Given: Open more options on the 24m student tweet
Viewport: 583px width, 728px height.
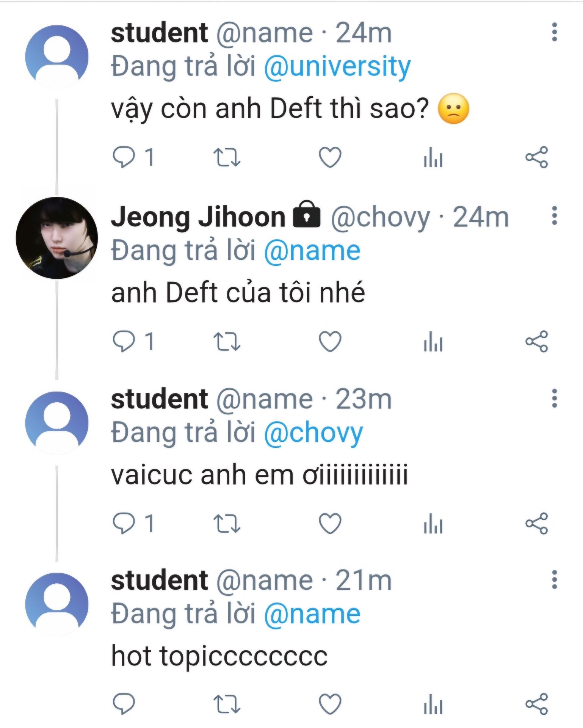Looking at the screenshot, I should tap(554, 32).
